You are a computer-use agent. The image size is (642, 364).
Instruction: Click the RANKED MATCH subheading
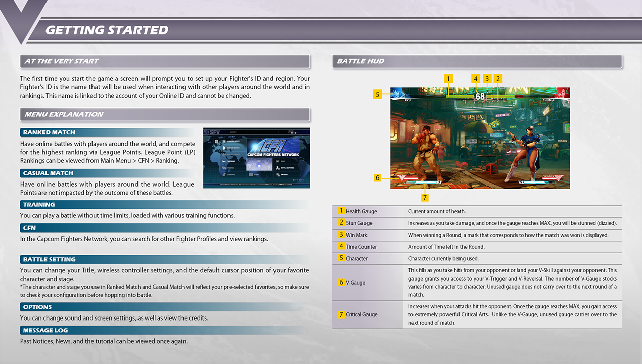(49, 132)
